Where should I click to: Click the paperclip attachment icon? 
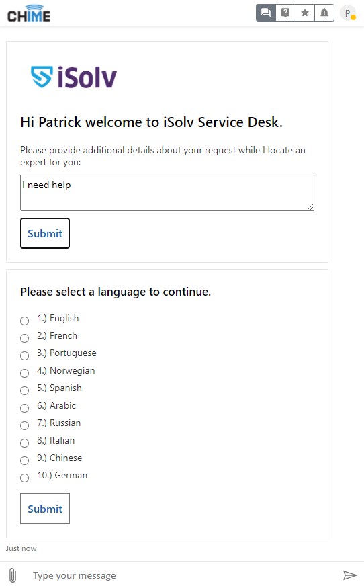(12, 575)
